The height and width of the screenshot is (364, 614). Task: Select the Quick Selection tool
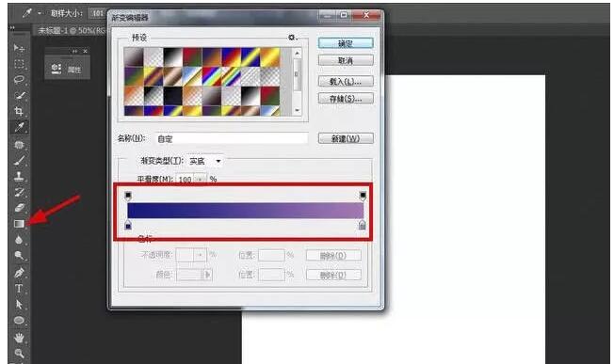click(x=19, y=95)
